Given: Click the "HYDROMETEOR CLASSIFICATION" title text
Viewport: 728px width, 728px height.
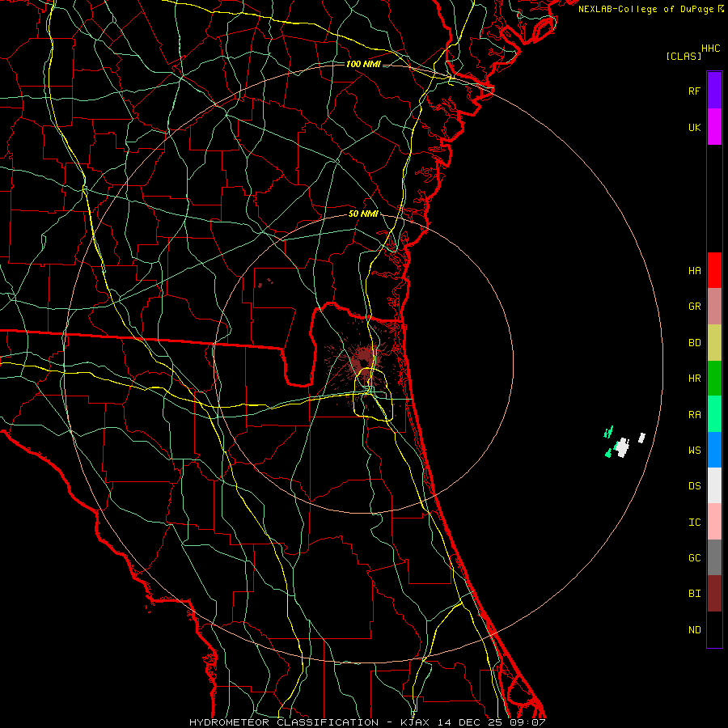Looking at the screenshot, I should click(x=284, y=722).
